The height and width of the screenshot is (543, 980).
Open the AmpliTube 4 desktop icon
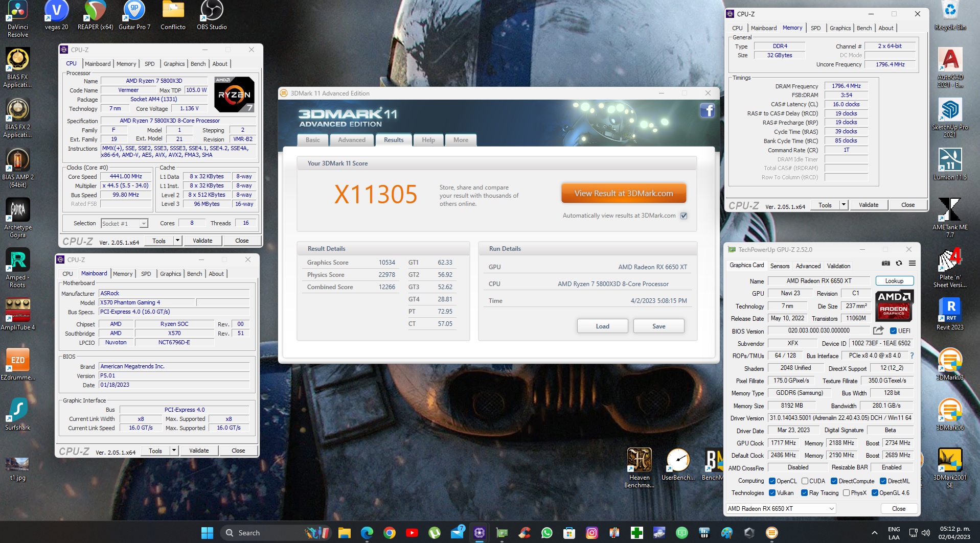pyautogui.click(x=18, y=314)
